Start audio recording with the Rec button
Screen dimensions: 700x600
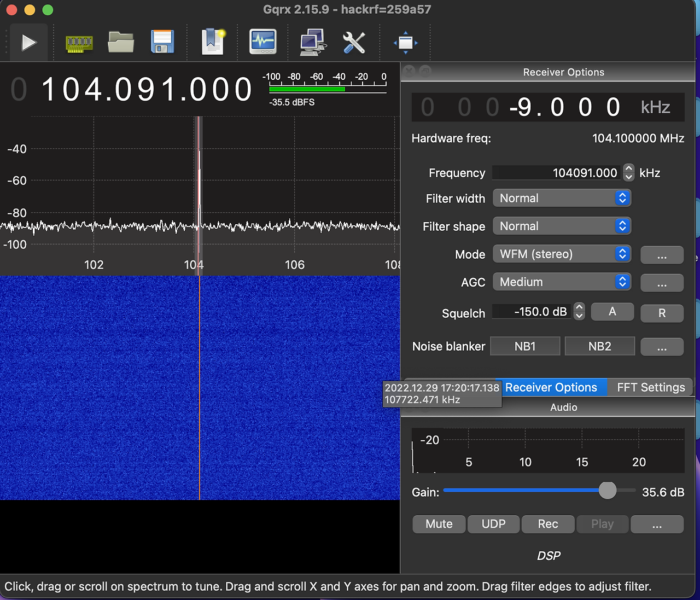click(547, 524)
